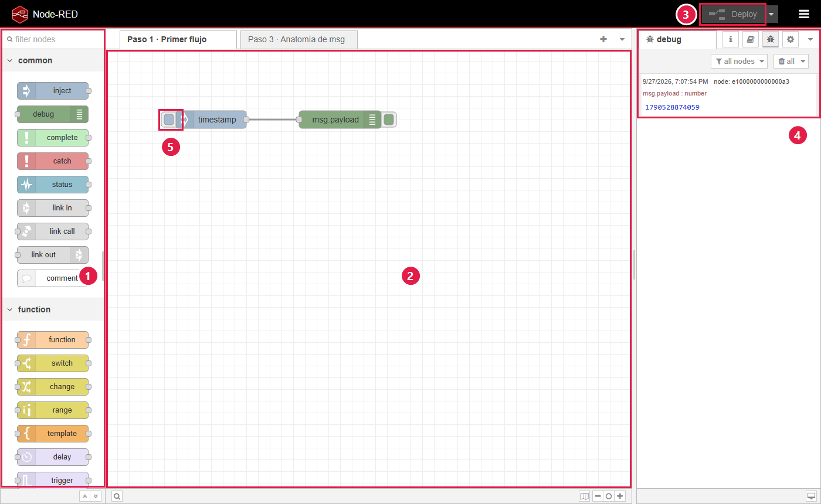Image resolution: width=821 pixels, height=504 pixels.
Task: Toggle the navigator map view
Action: (x=584, y=496)
